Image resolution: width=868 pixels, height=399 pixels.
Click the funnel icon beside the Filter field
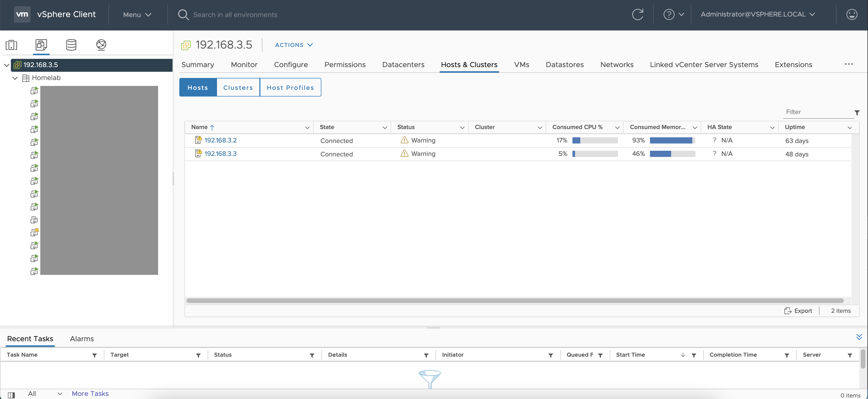coord(857,113)
